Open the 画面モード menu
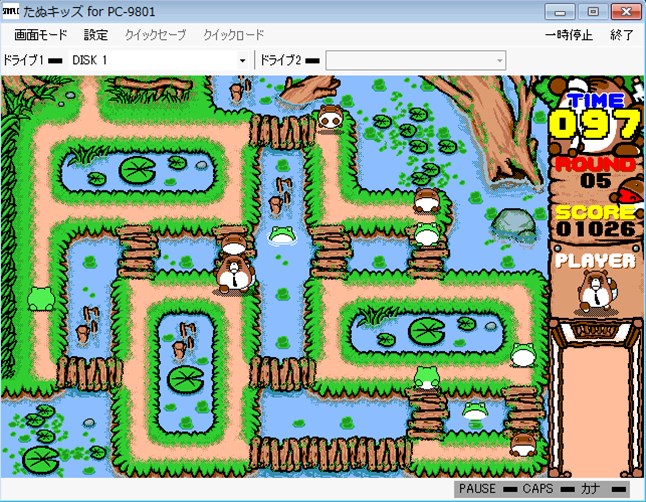The image size is (646, 502). coord(40,35)
